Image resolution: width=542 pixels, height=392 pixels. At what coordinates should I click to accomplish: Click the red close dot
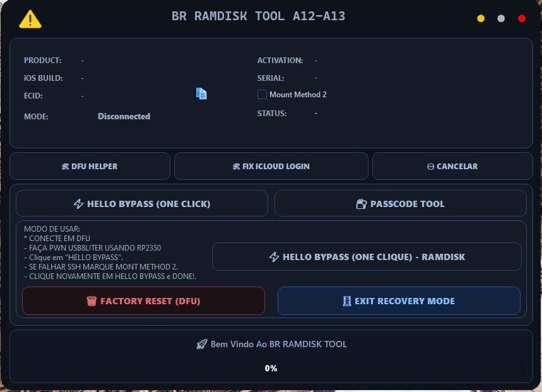click(522, 18)
